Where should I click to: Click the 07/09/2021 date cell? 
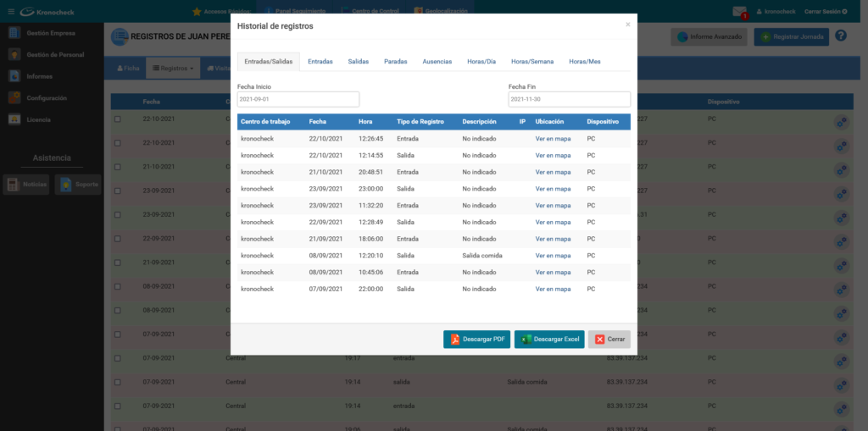click(326, 289)
